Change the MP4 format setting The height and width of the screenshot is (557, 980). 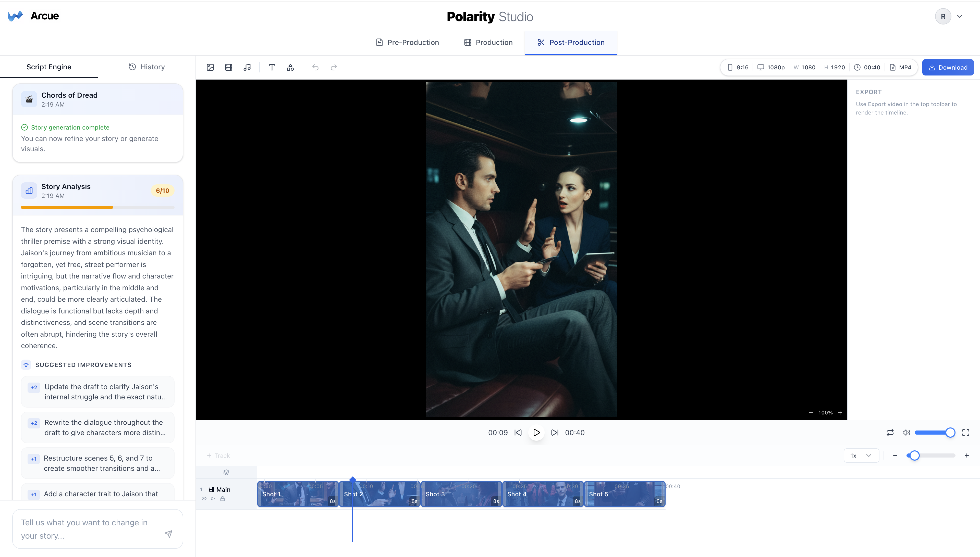click(900, 67)
